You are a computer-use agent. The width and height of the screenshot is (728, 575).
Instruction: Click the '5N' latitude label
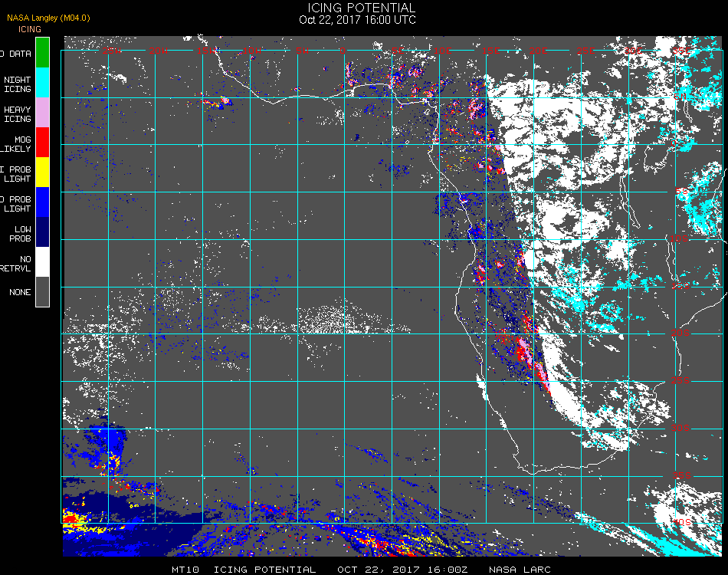(680, 96)
